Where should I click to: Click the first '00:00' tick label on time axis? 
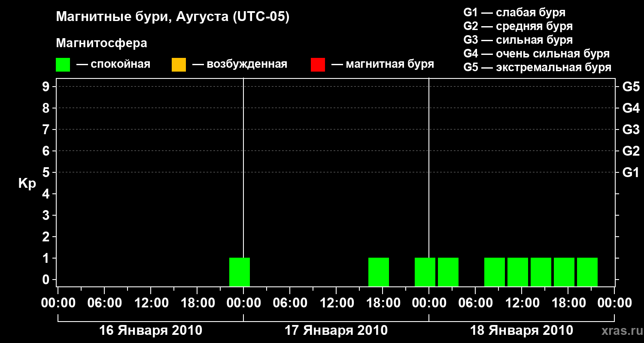pos(58,303)
